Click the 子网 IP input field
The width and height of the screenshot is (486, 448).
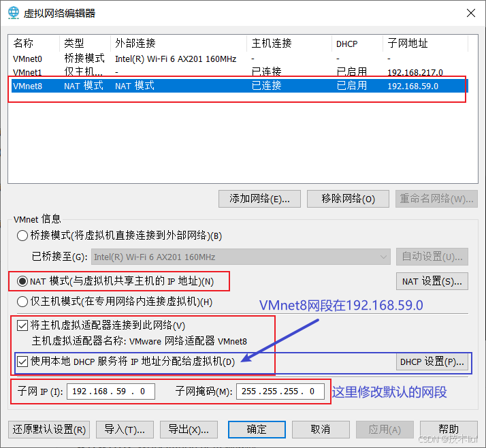[x=111, y=391]
